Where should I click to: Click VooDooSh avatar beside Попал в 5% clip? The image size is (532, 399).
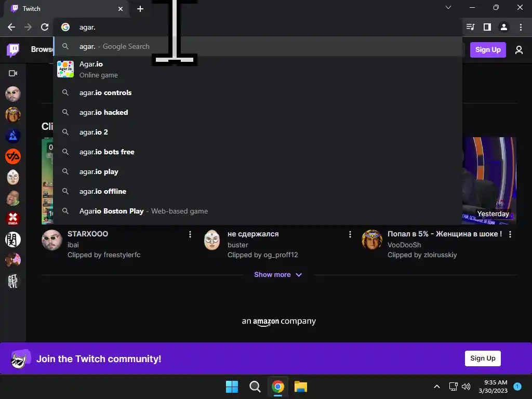pos(372,240)
